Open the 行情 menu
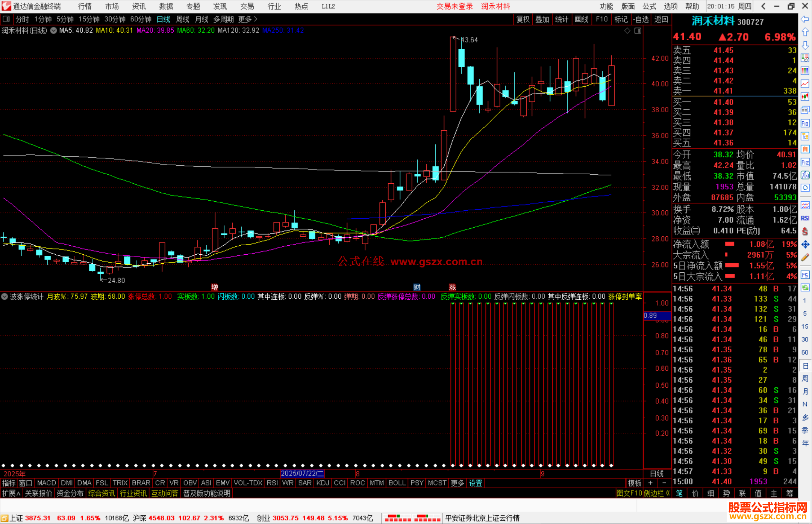The height and width of the screenshot is (524, 812). [x=85, y=6]
